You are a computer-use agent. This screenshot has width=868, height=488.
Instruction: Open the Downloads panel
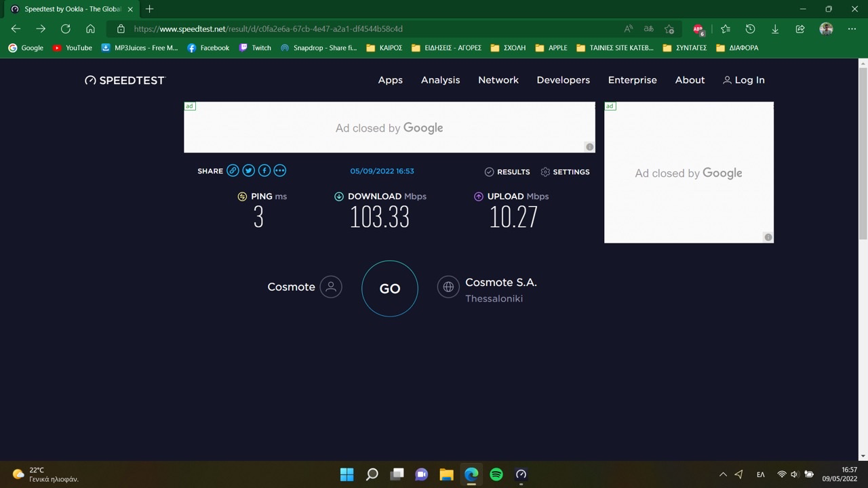pos(775,28)
